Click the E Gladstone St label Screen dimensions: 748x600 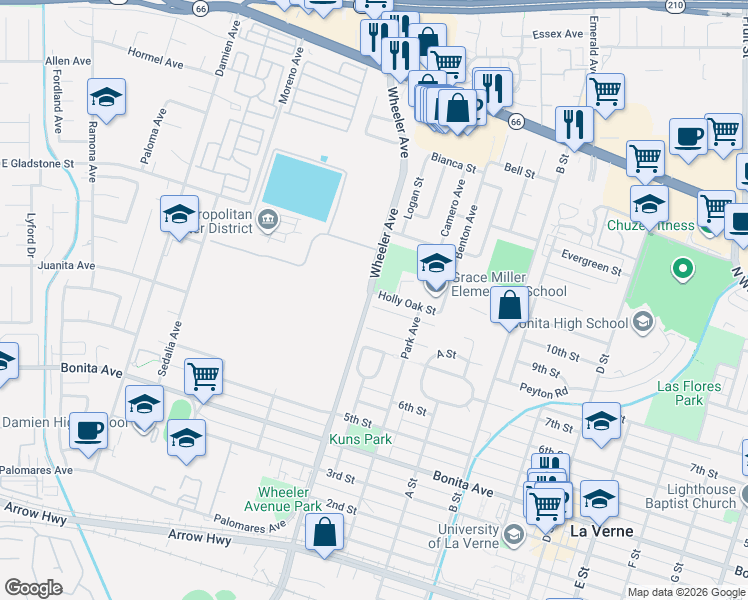pos(38,164)
